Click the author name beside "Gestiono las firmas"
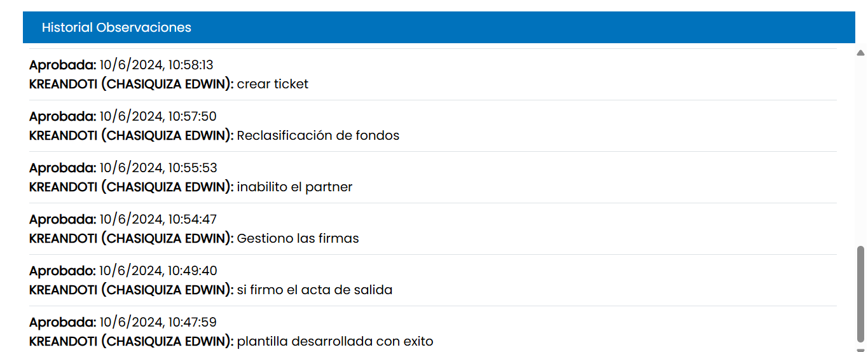Viewport: 868px width, 352px height. coord(132,238)
